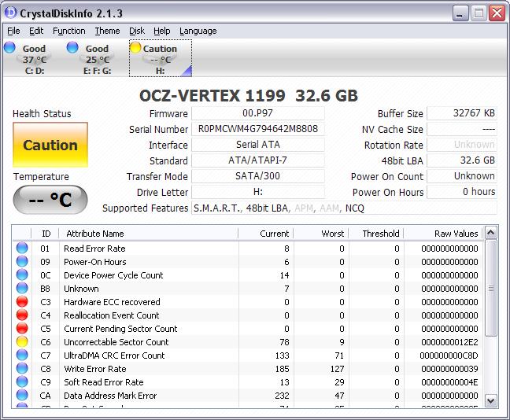Image resolution: width=510 pixels, height=420 pixels.
Task: Select the C: D: disk with Good status
Action: click(x=34, y=58)
